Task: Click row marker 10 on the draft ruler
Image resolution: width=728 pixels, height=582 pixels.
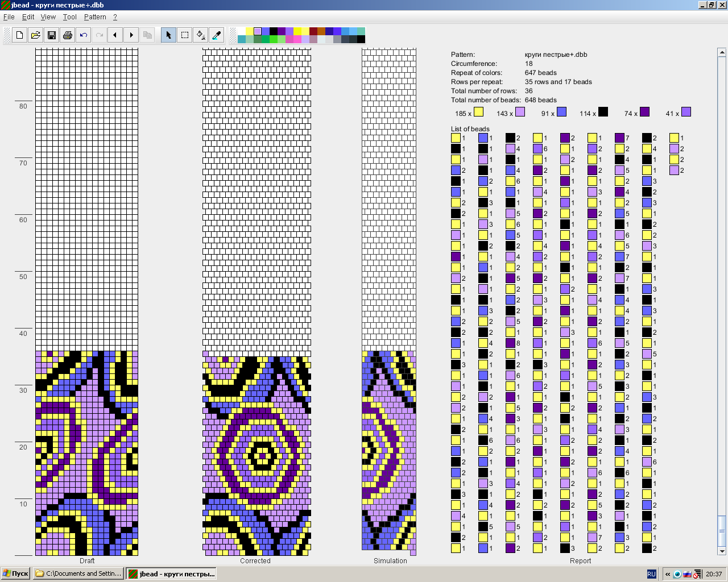Action: pos(23,504)
